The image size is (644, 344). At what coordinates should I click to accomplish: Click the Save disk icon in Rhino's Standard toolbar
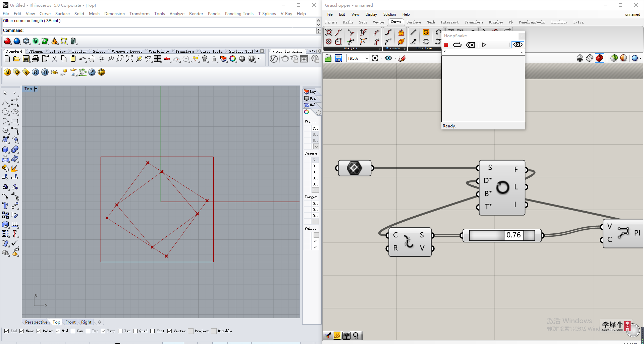point(26,59)
